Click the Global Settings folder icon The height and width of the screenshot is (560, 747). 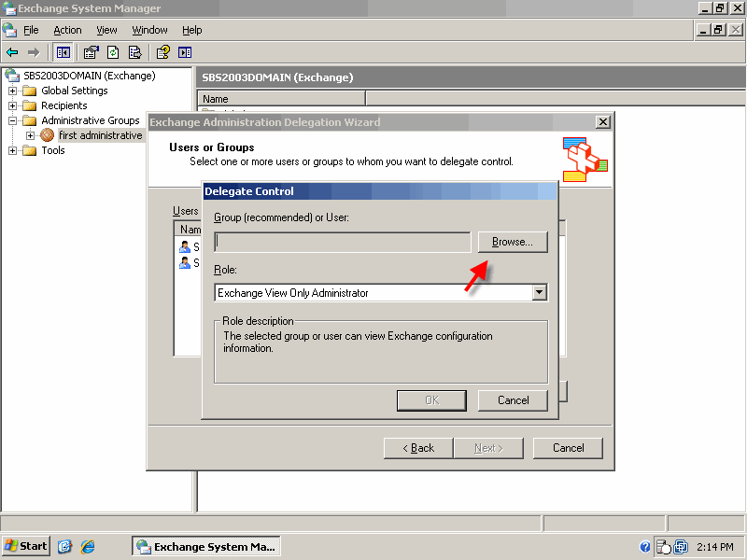[x=30, y=91]
